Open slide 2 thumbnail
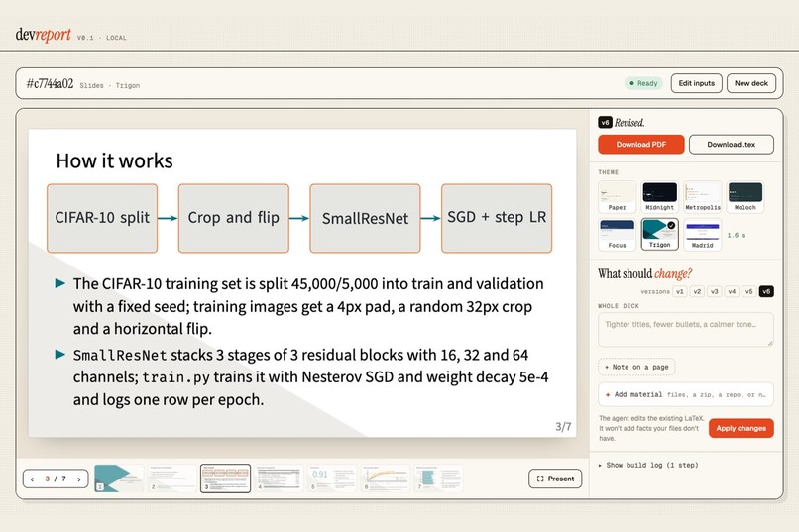Screen dimensions: 799x532 172,479
